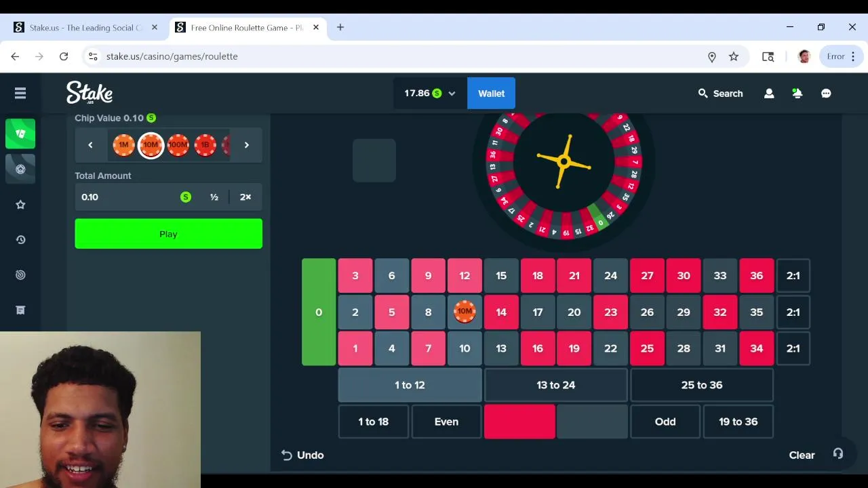Select the 1B chip
Viewport: 868px width, 488px height.
click(x=205, y=145)
